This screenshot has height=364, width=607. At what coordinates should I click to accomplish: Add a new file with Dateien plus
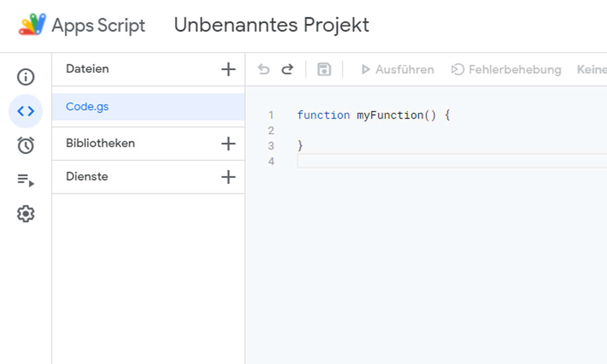[x=229, y=69]
